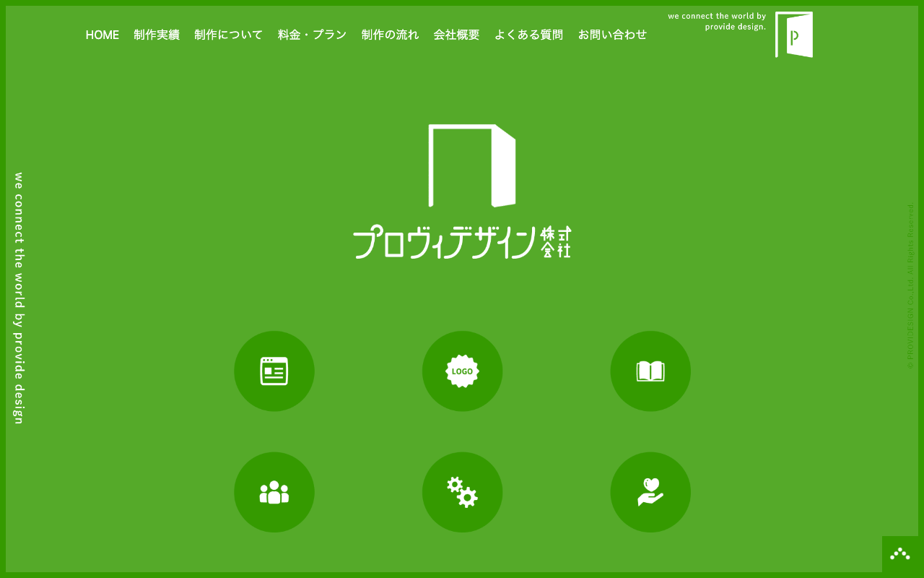Click the 制作の流れ link

point(390,35)
